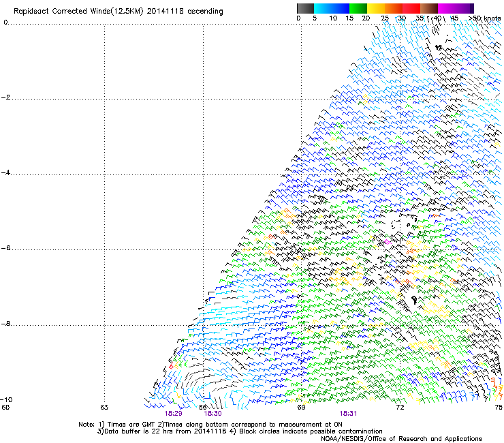Click the latitude label -10

[6, 399]
